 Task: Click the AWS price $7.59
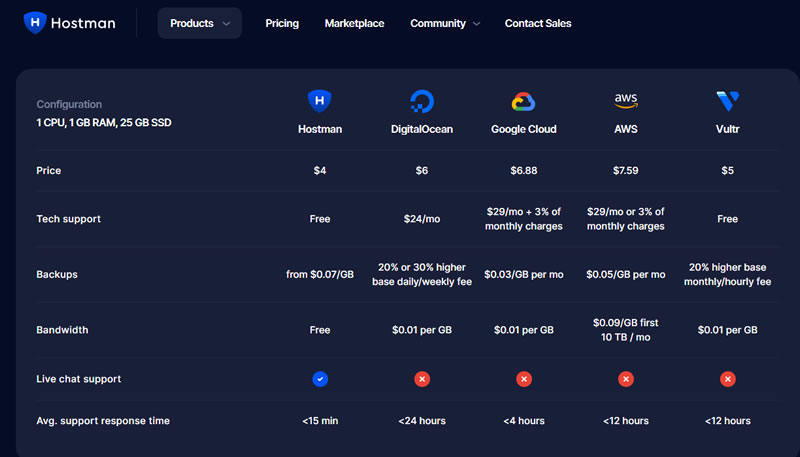click(626, 170)
